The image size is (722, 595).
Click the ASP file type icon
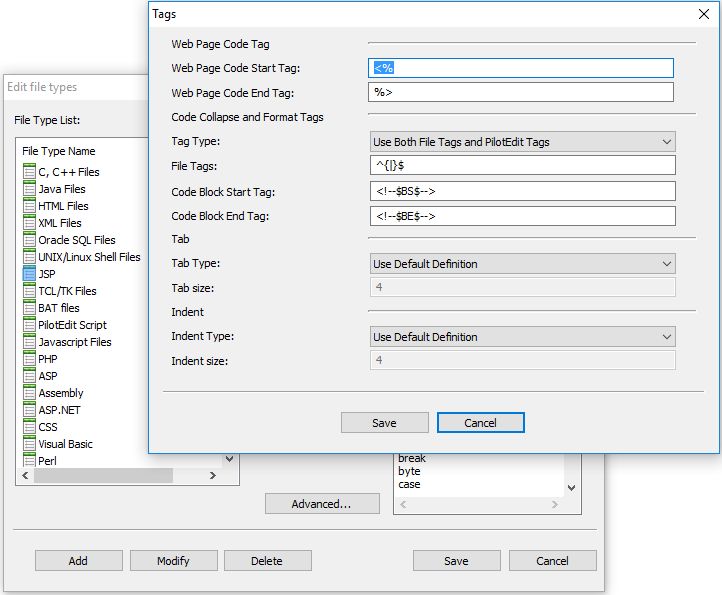coord(29,376)
